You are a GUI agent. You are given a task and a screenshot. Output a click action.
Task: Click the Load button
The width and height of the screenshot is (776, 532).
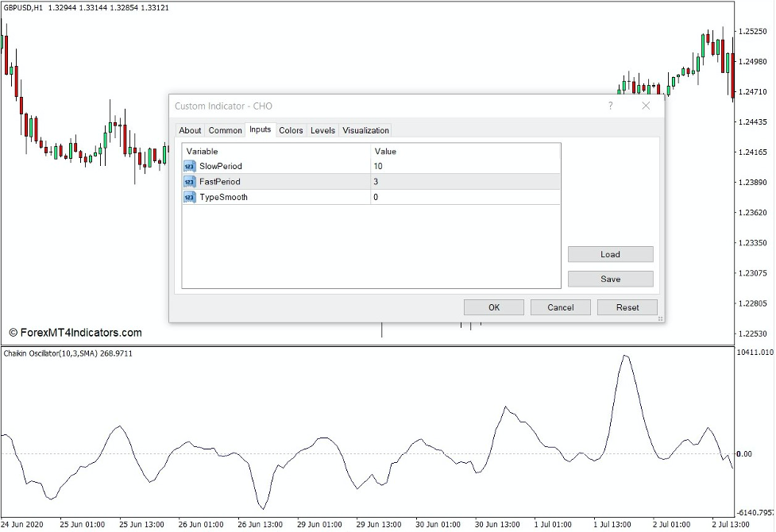[610, 254]
